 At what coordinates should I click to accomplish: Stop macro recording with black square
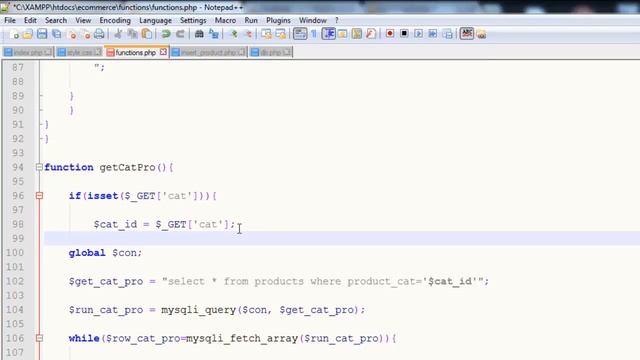click(x=404, y=34)
